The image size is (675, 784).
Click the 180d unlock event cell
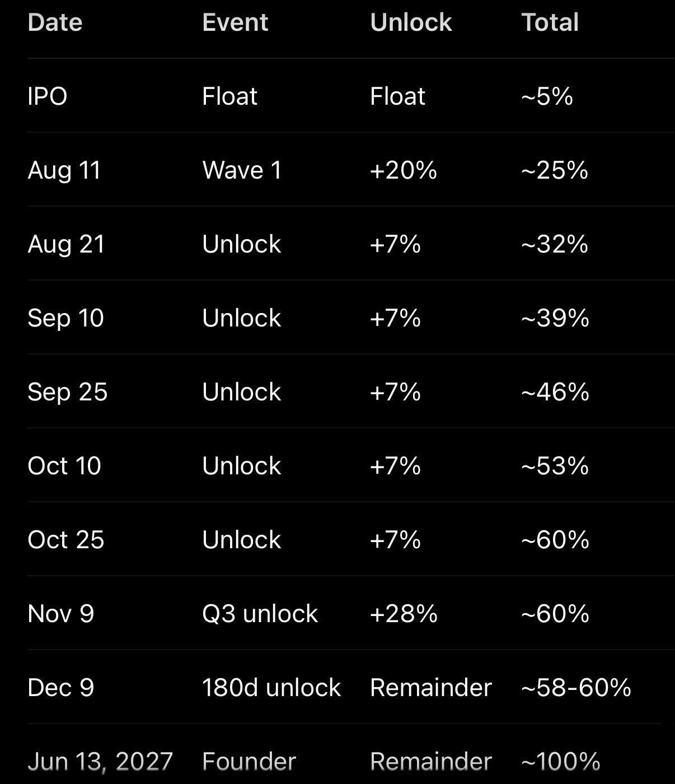click(271, 688)
